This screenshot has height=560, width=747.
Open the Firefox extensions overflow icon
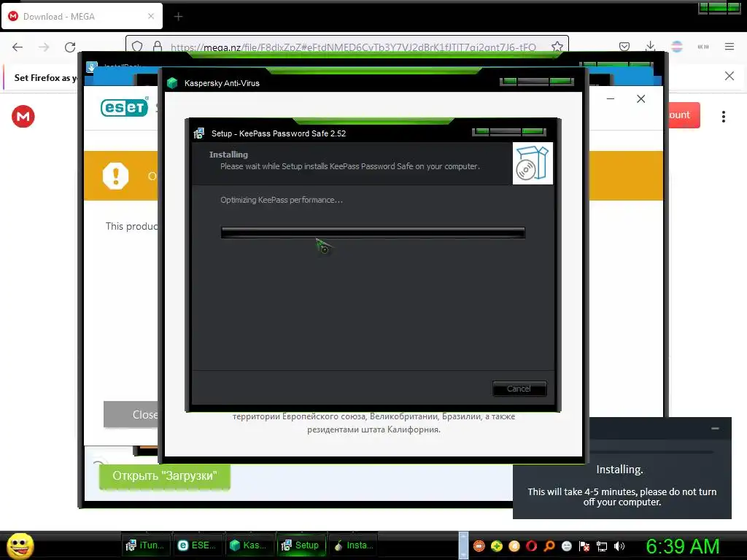click(703, 47)
